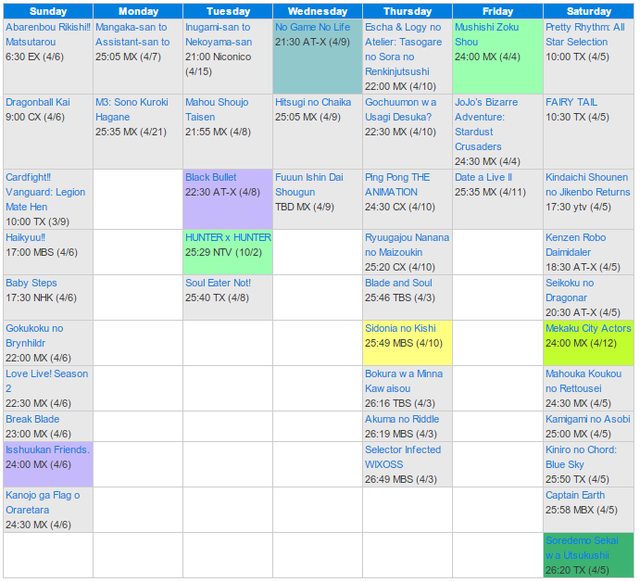Open Mahou Shoujo Taisen link
The height and width of the screenshot is (582, 640).
tap(216, 110)
